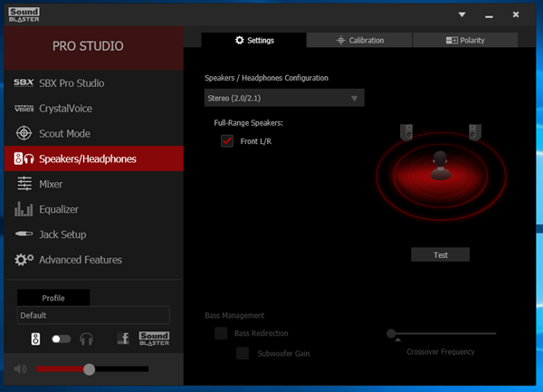The image size is (543, 392).
Task: Open the Facebook link icon
Action: pos(123,339)
